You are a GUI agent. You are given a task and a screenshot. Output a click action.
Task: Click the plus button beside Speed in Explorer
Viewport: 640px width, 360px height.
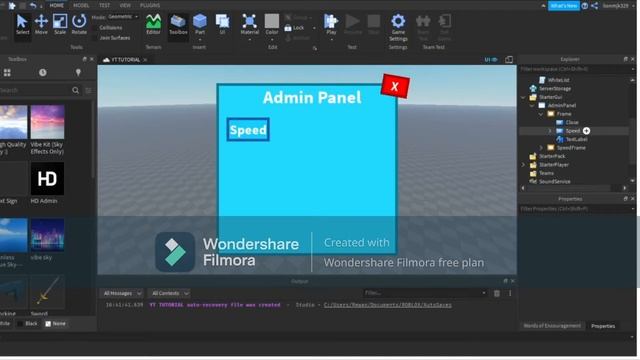586,131
